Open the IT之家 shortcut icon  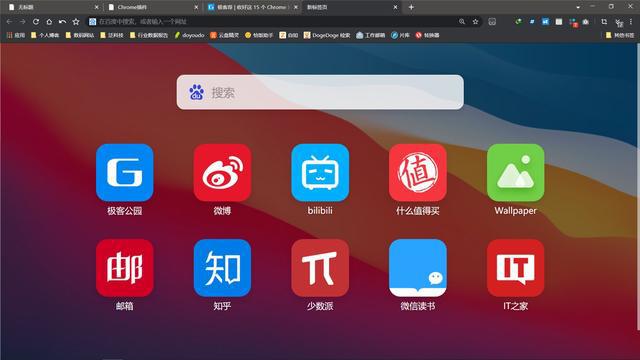coord(516,268)
